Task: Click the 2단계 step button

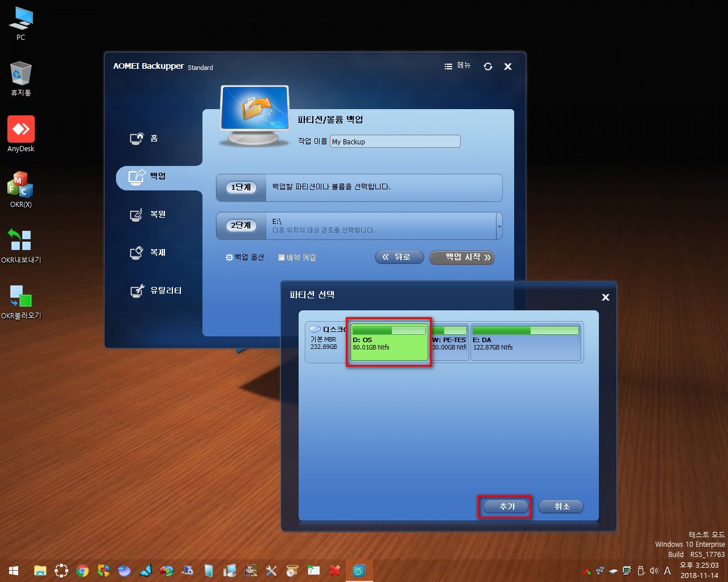Action: (x=241, y=225)
